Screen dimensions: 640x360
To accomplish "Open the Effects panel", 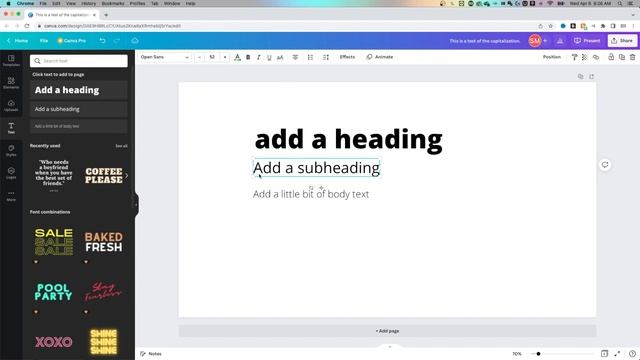I will [347, 57].
